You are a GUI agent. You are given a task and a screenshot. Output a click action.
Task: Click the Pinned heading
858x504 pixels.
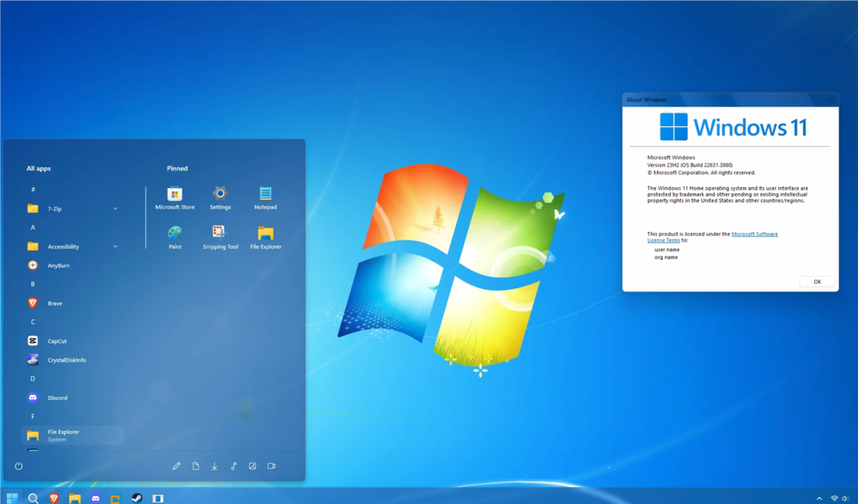point(177,168)
